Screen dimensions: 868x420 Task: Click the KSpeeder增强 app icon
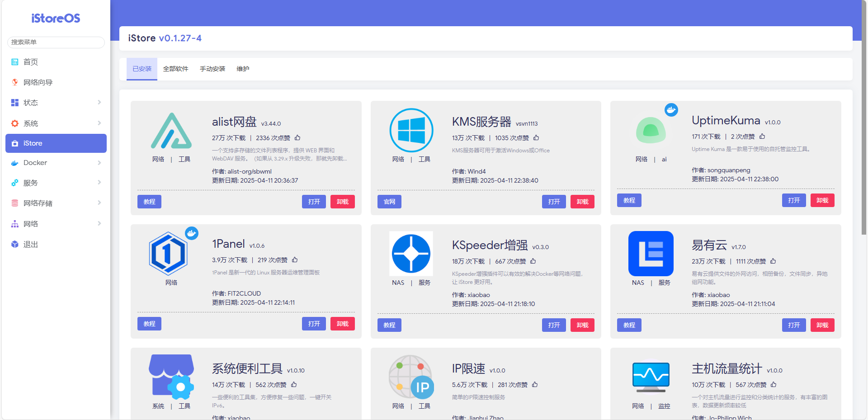[x=411, y=253]
